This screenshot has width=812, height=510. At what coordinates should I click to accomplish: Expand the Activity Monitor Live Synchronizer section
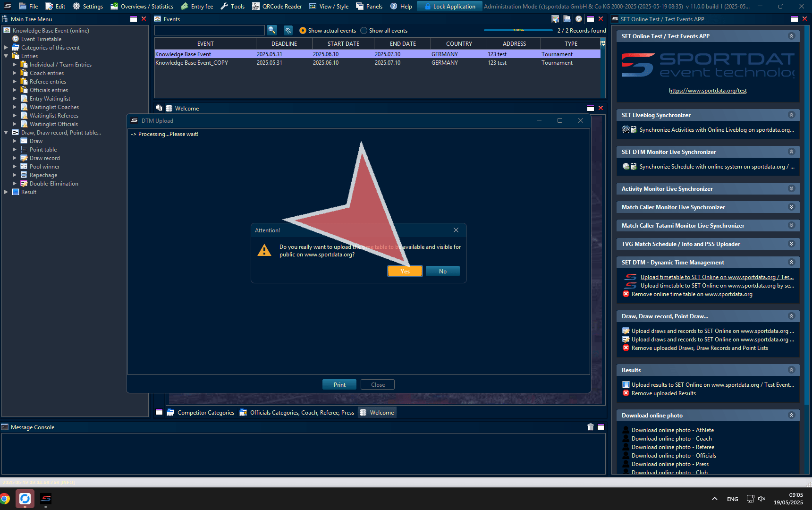click(x=791, y=188)
